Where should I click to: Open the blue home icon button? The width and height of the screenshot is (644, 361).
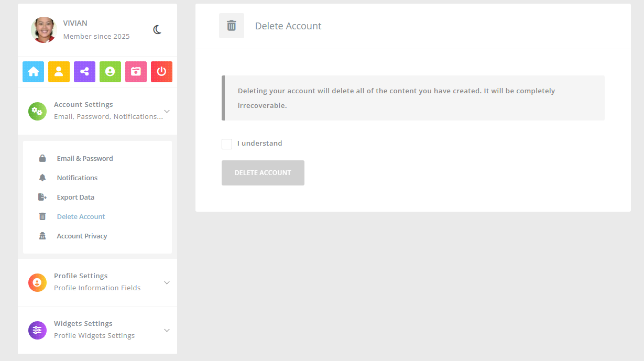(33, 72)
